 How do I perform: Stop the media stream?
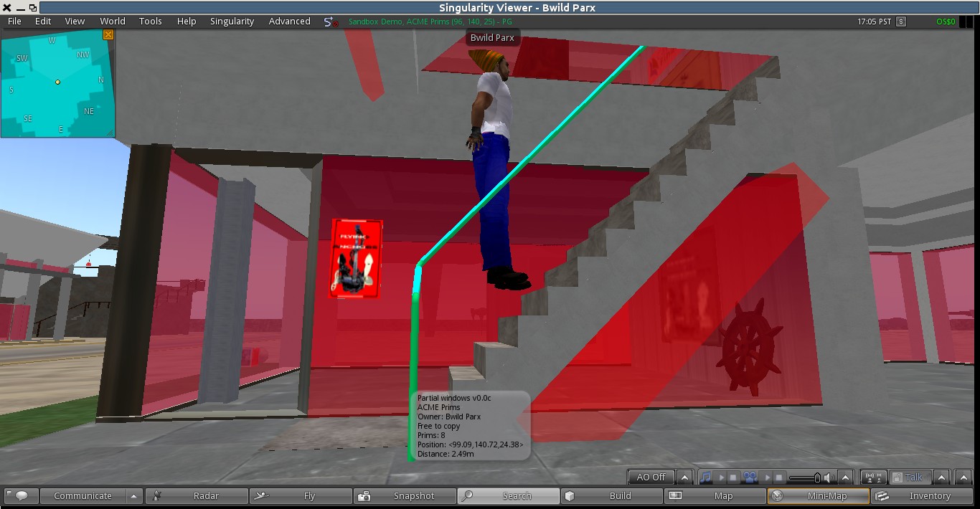[779, 477]
